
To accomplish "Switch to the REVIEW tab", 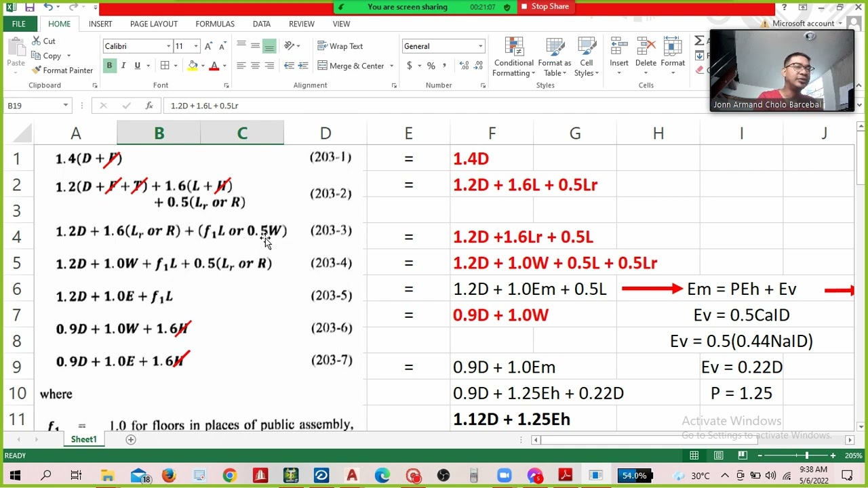I will point(302,24).
